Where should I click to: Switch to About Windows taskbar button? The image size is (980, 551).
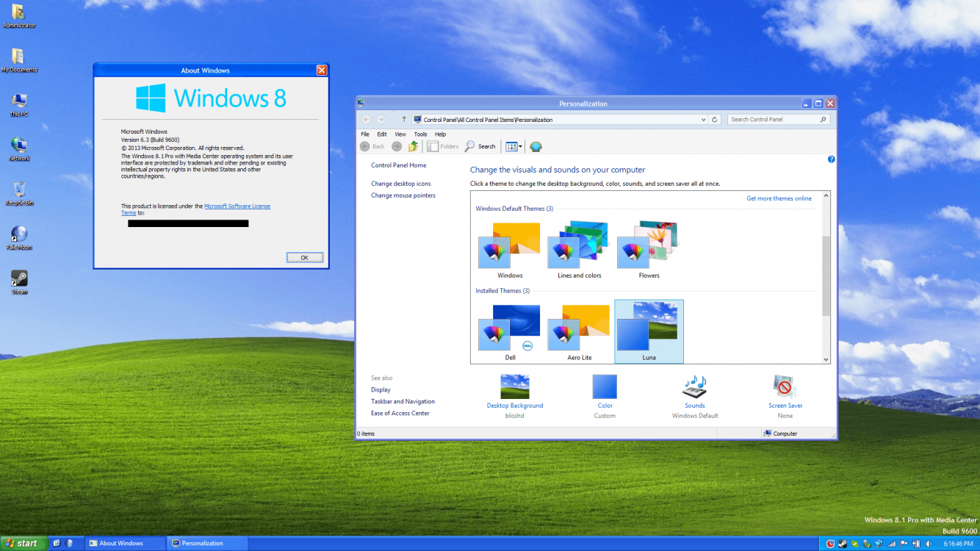point(126,544)
